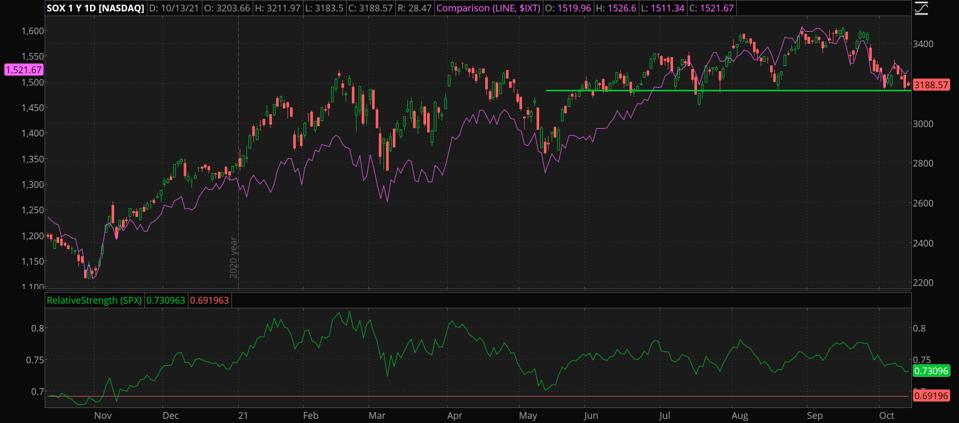Click the 3400 level on right price axis
The height and width of the screenshot is (423, 959).
point(925,44)
